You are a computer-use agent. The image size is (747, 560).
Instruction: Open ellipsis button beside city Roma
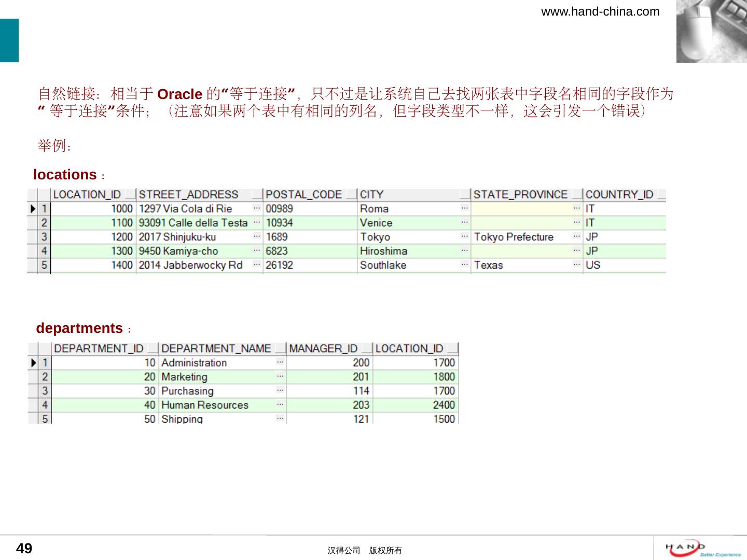coord(465,208)
